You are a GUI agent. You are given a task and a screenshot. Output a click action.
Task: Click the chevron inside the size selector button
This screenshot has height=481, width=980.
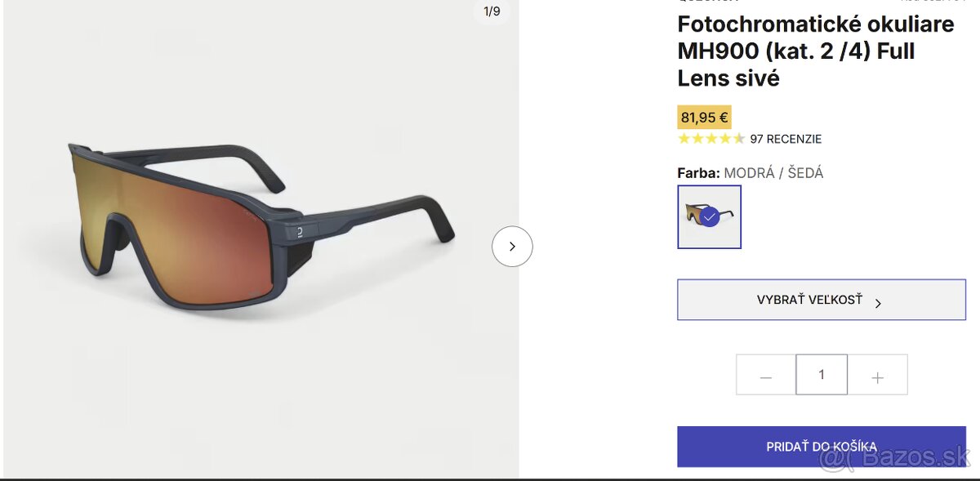(878, 301)
